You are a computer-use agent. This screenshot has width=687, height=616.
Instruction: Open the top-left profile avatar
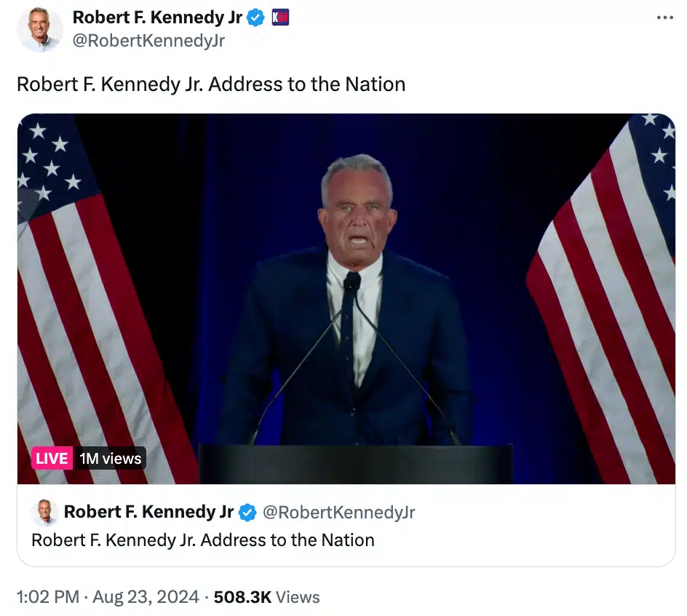coord(39,29)
